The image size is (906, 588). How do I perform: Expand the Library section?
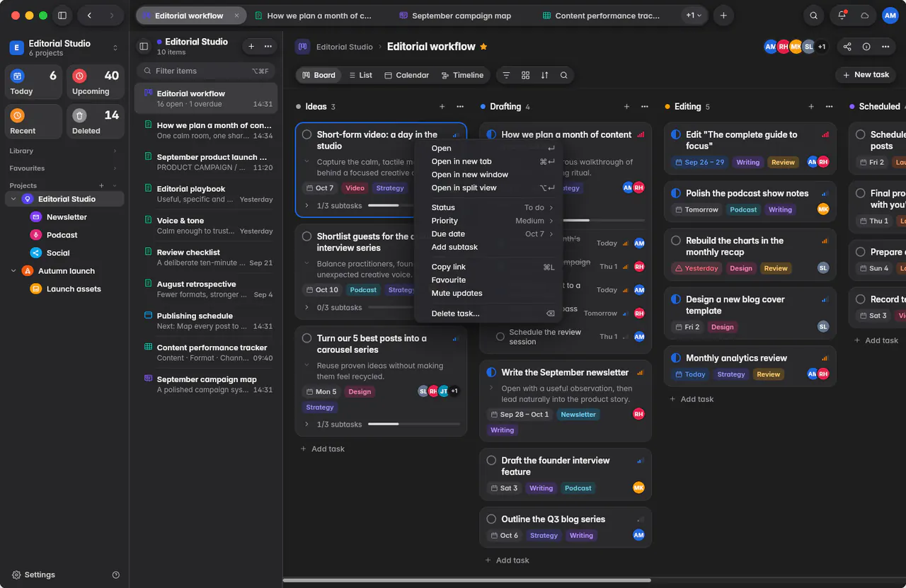point(115,151)
